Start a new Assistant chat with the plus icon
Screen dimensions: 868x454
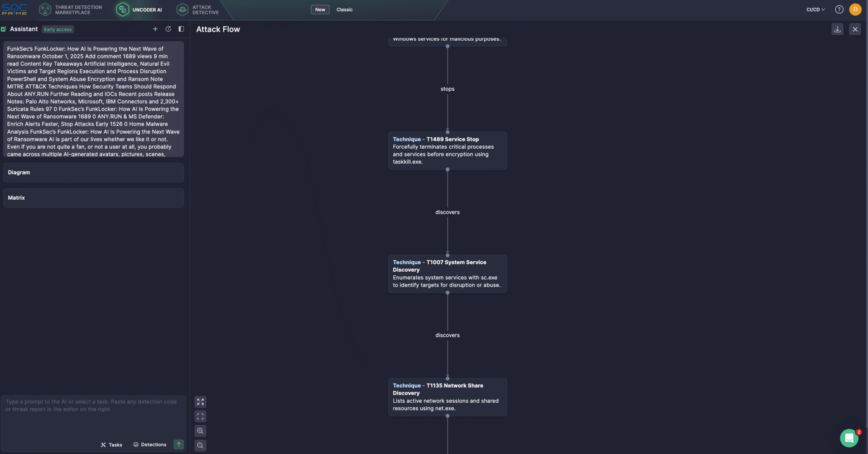click(x=155, y=29)
